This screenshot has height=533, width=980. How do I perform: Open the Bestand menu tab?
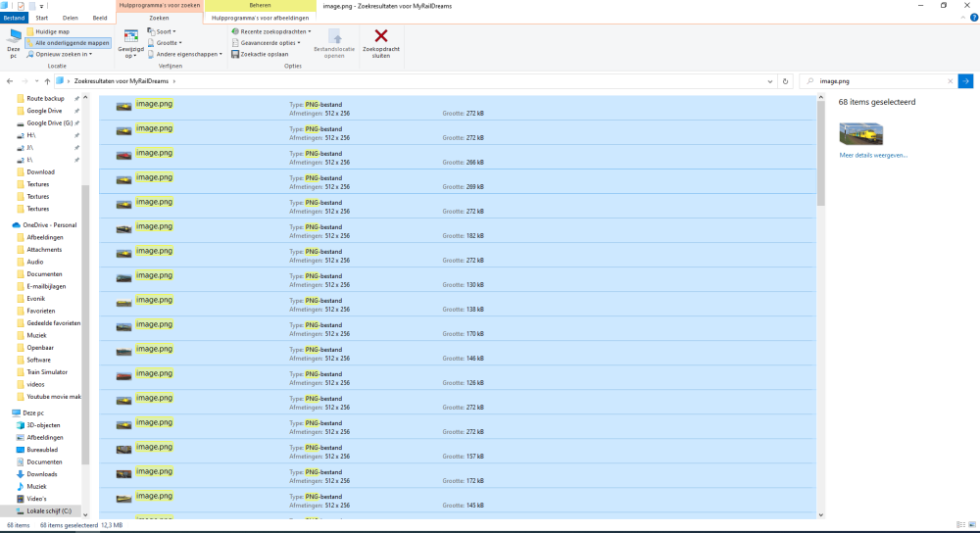click(x=14, y=18)
